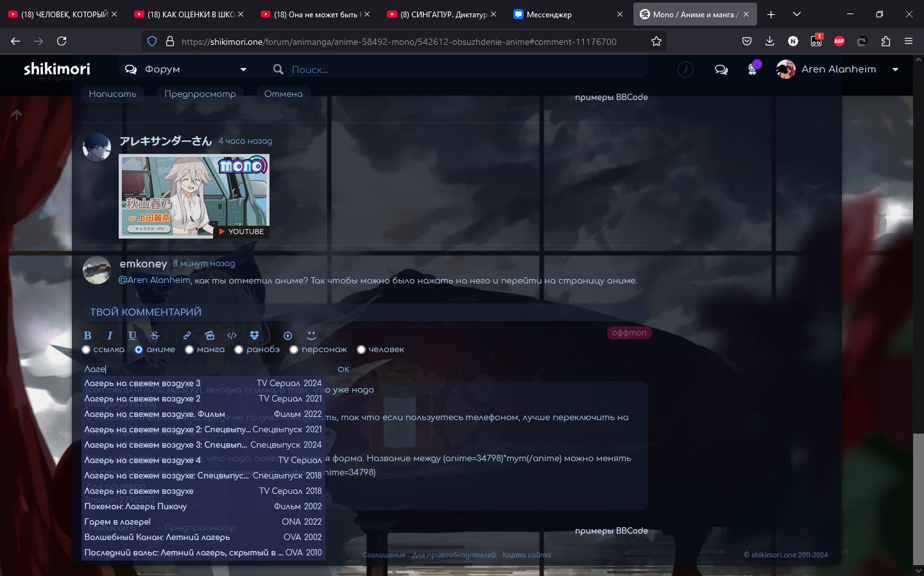Viewport: 924px width, 576px height.
Task: Click the Dropbox-style quote icon in editor
Action: 254,335
